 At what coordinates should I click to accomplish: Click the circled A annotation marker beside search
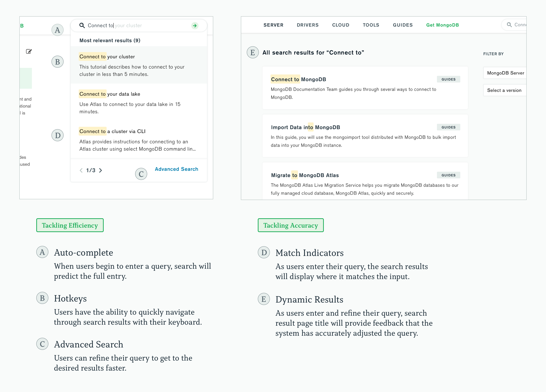click(58, 30)
